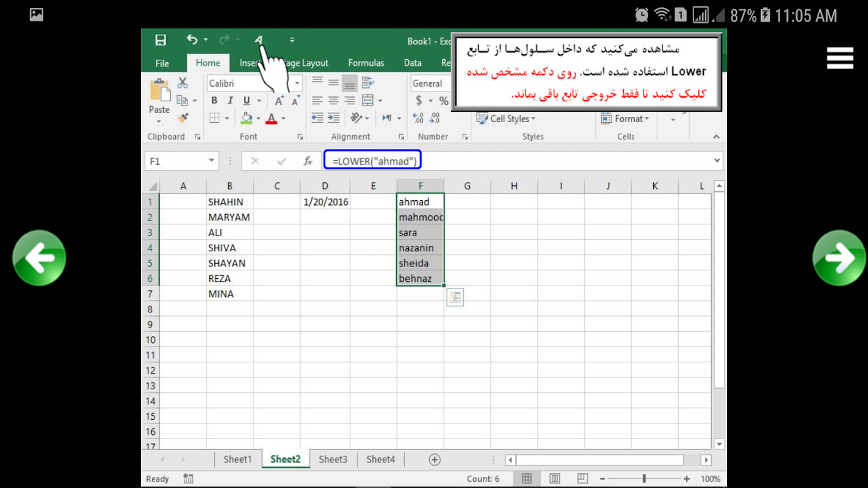Open the Undo history dropdown arrow
868x488 pixels.
(x=206, y=40)
